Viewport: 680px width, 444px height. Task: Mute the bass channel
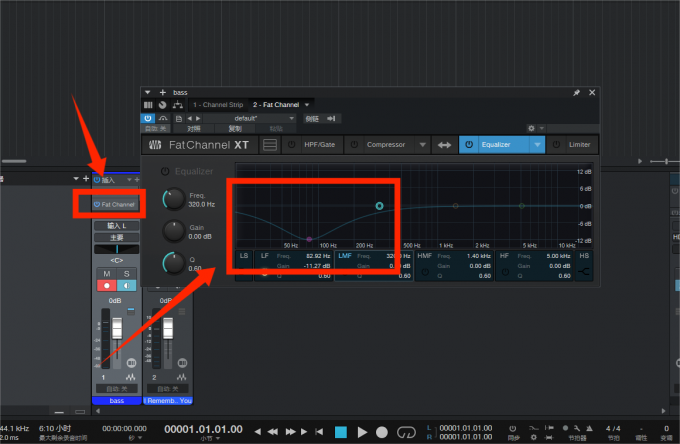(x=107, y=273)
